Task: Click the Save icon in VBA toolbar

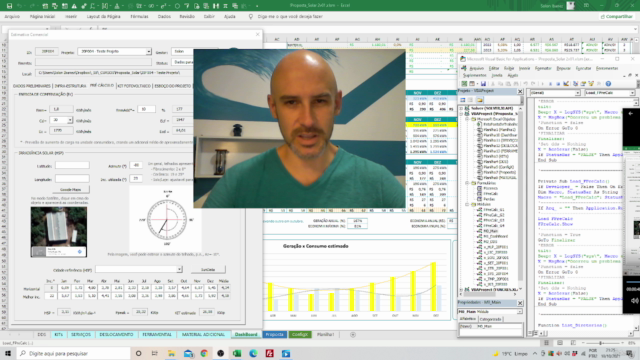Action: (x=483, y=84)
